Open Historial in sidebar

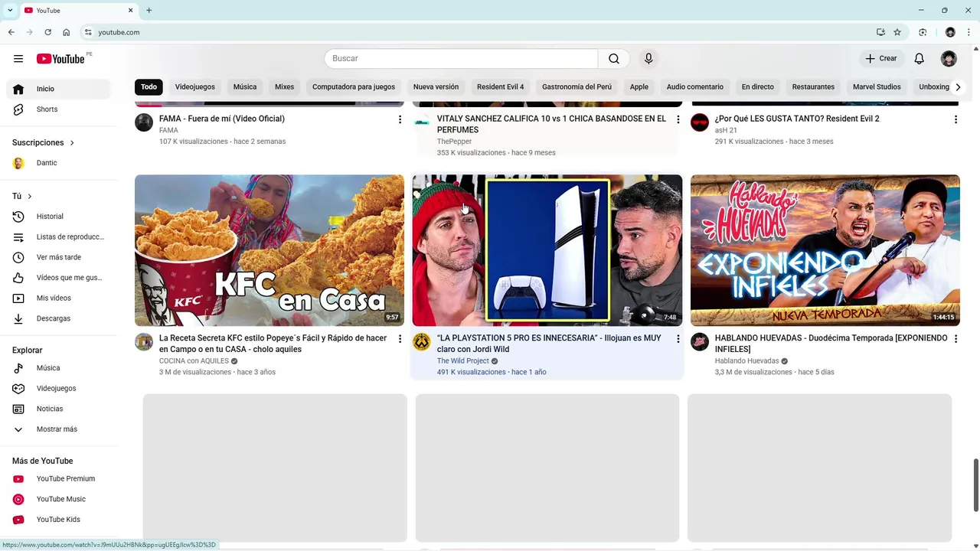58,217
